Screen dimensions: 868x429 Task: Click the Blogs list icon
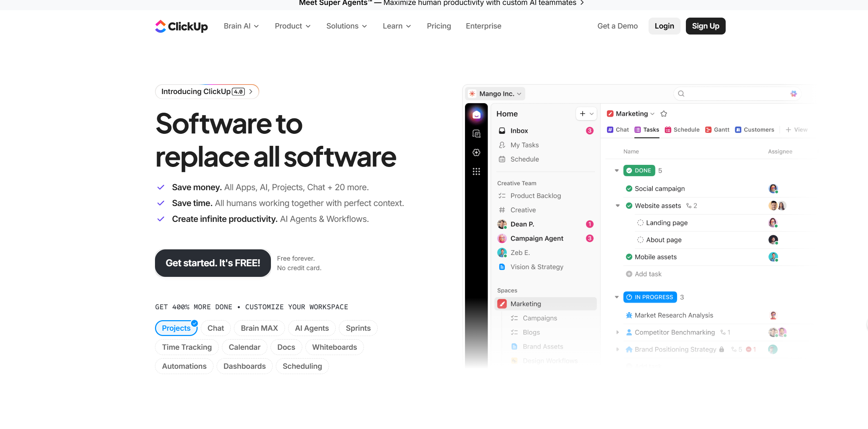pyautogui.click(x=514, y=332)
